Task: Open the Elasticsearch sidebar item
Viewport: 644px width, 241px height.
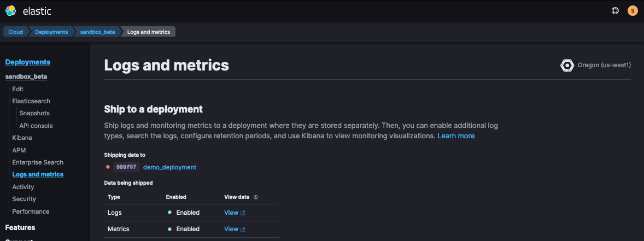Action: [x=31, y=101]
